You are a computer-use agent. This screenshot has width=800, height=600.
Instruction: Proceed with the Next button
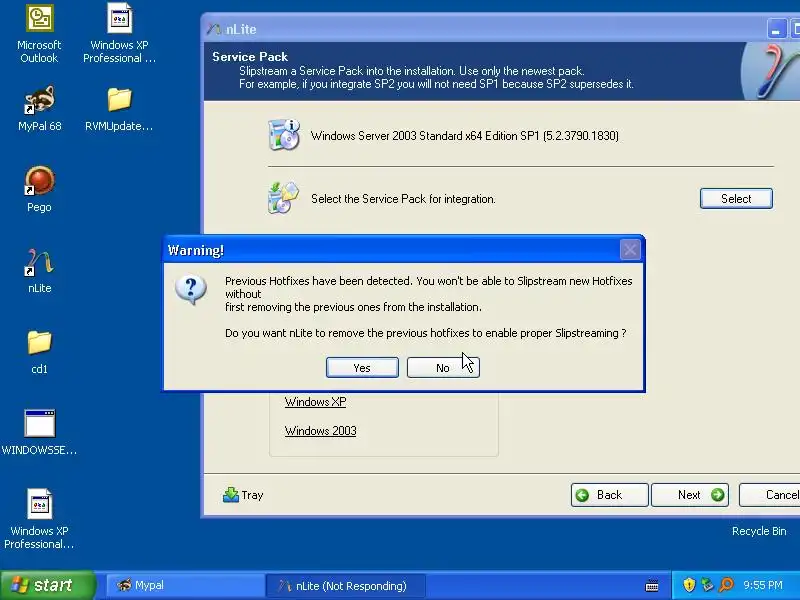tap(690, 495)
